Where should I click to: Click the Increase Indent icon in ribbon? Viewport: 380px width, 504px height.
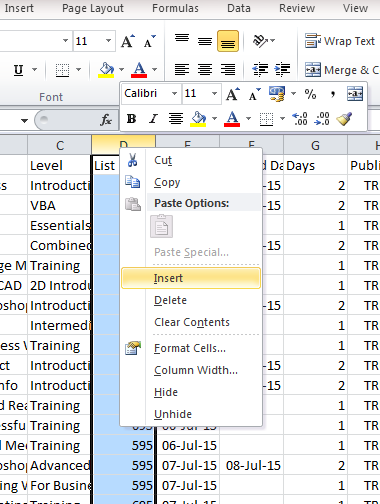282,69
